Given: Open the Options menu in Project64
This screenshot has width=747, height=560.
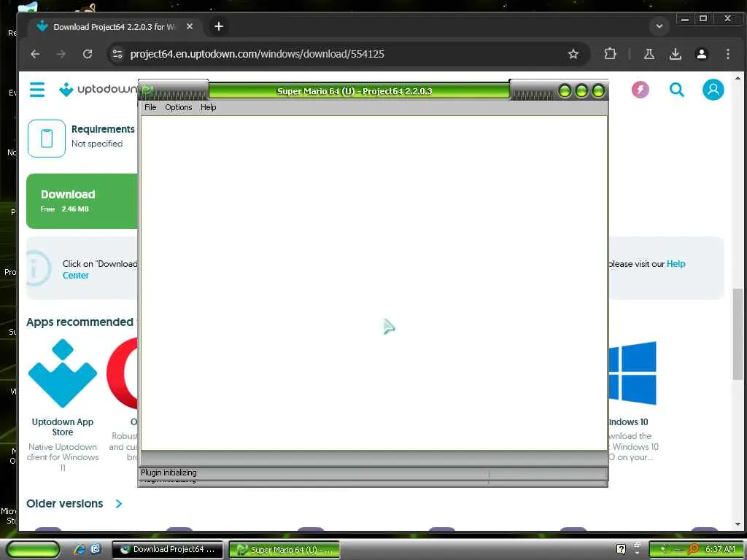Looking at the screenshot, I should click(178, 107).
